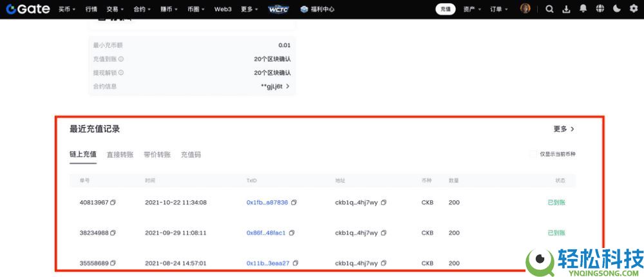Click info icon next to 提现解锁
Image resolution: width=644 pixels, height=277 pixels.
[x=121, y=72]
